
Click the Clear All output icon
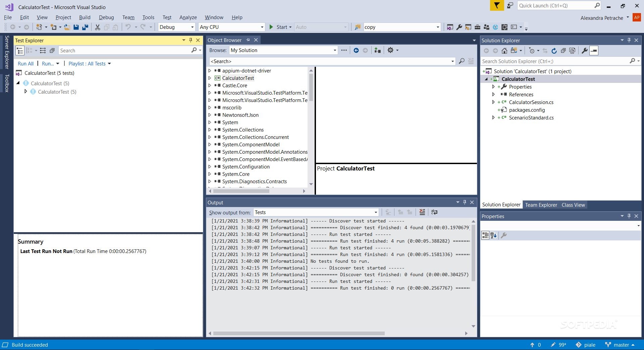[422, 212]
